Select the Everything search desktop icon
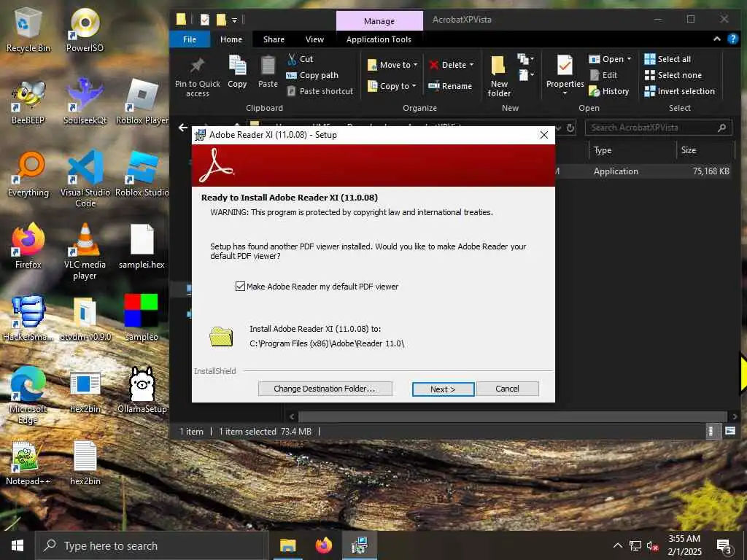Image resolution: width=747 pixels, height=560 pixels. (x=28, y=174)
